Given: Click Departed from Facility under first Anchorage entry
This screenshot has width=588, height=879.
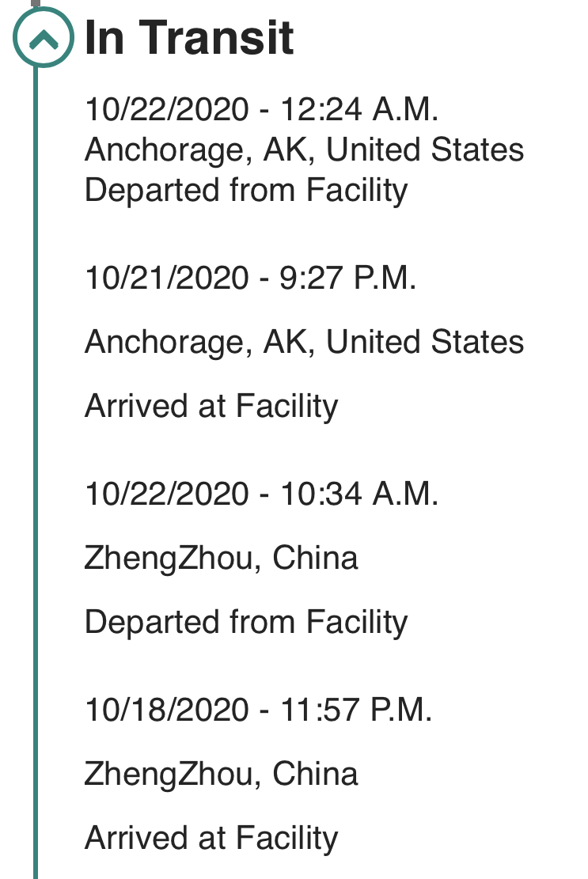Looking at the screenshot, I should (x=246, y=190).
